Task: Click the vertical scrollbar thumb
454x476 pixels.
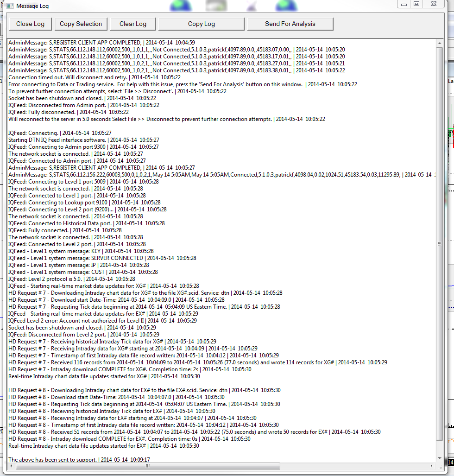Action: pyautogui.click(x=440, y=244)
